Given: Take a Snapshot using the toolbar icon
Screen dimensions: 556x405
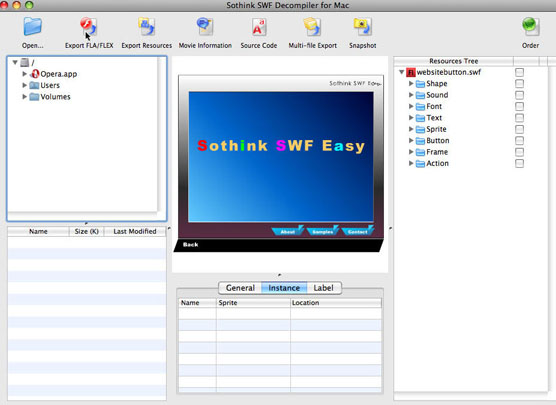Looking at the screenshot, I should (x=362, y=27).
